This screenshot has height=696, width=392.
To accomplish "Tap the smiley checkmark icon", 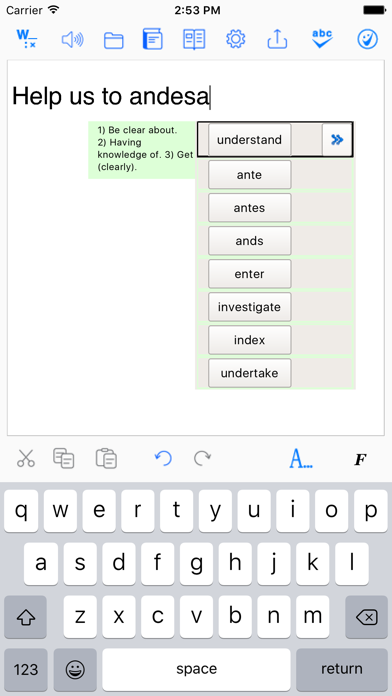I will (x=367, y=40).
